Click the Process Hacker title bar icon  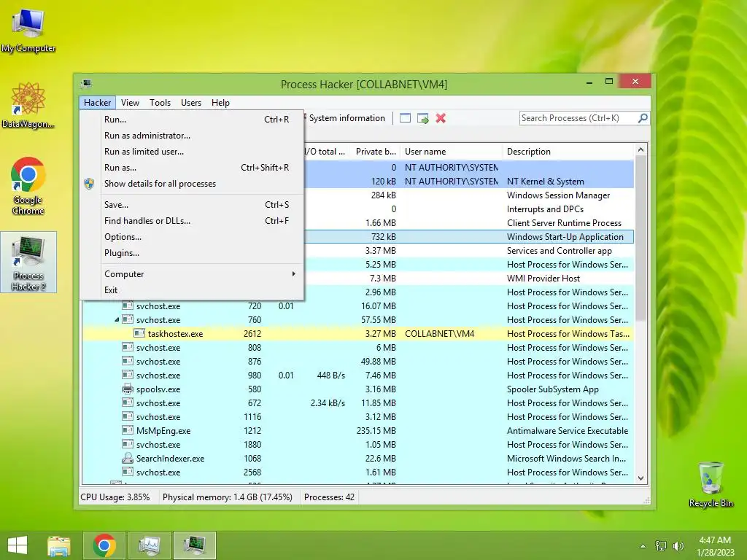click(x=86, y=84)
